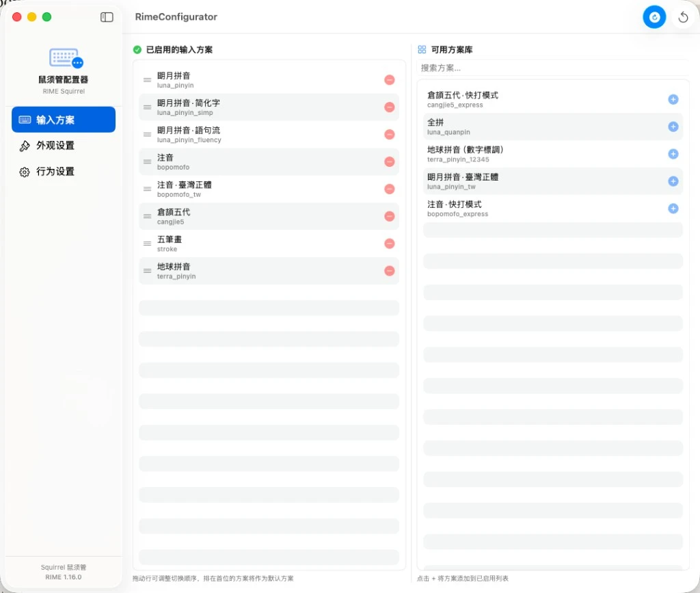Remove the terra_pinyin schema

click(389, 271)
